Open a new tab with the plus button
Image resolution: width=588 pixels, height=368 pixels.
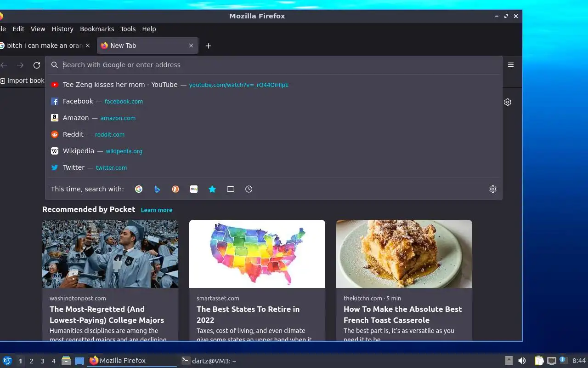click(x=208, y=46)
